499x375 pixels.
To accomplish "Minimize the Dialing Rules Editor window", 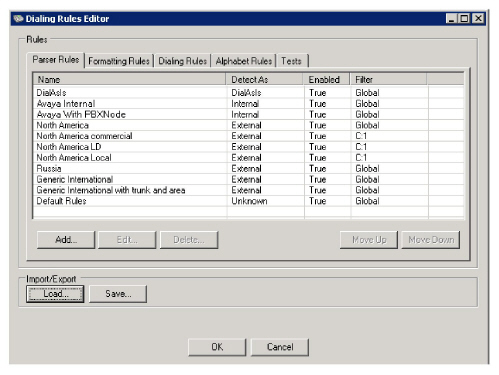I will tap(451, 18).
